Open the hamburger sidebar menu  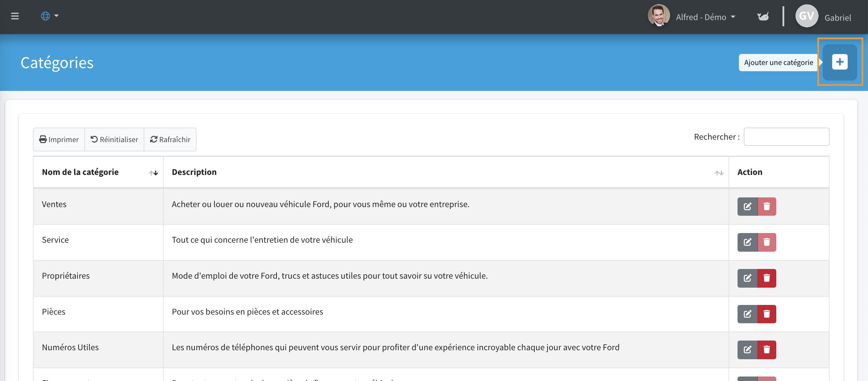15,16
